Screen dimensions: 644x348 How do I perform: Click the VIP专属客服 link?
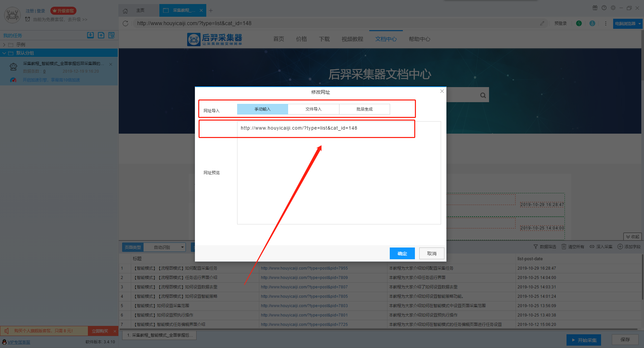click(x=19, y=342)
